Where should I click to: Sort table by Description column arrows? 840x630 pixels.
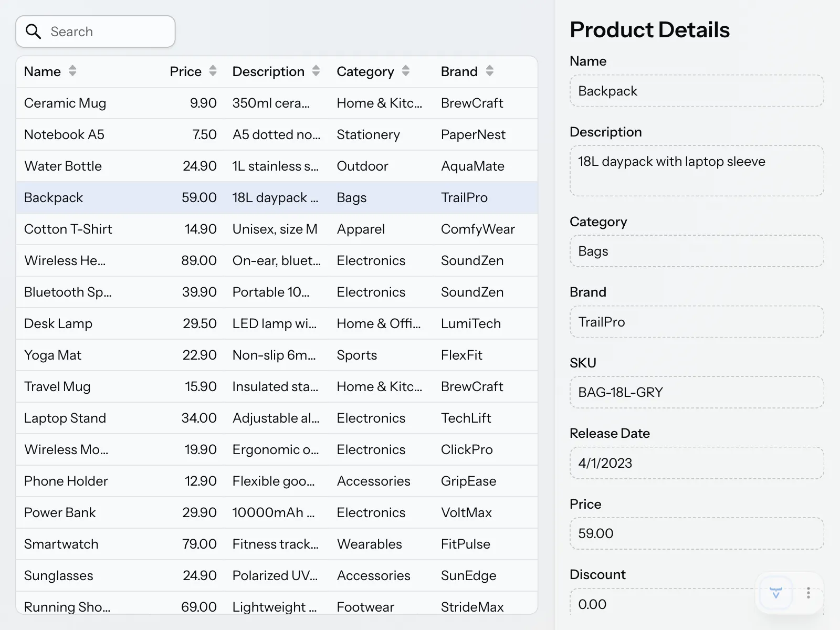pos(316,71)
